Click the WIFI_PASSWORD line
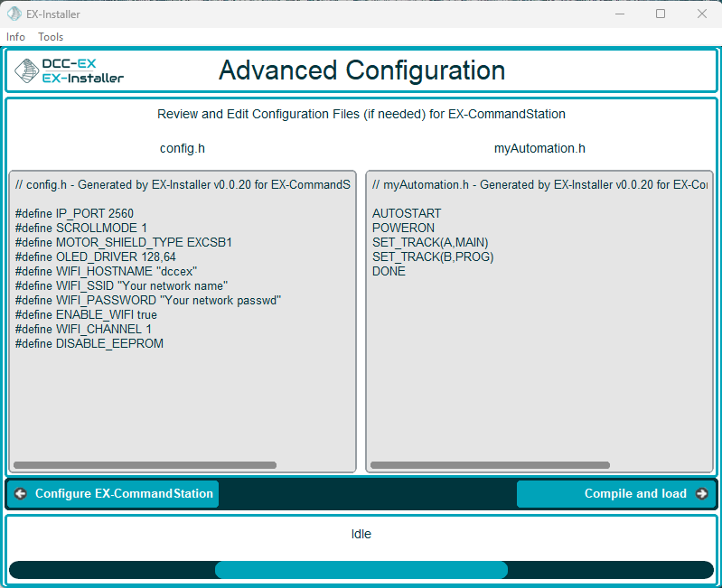The width and height of the screenshot is (722, 588). coord(148,301)
